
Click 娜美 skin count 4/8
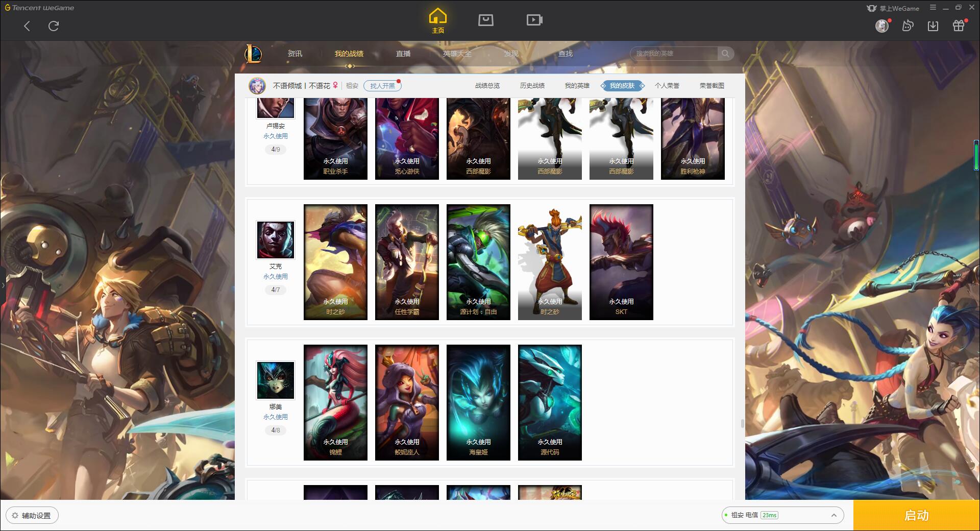pos(276,430)
